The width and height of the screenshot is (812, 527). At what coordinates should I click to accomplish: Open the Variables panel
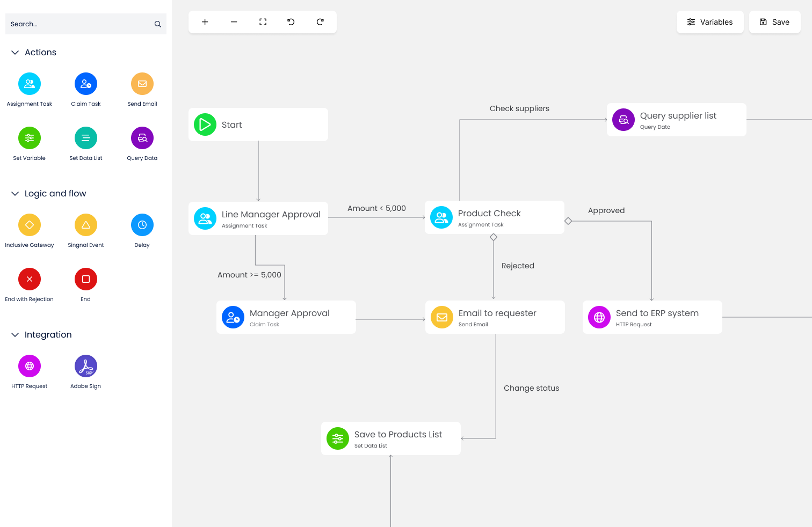(710, 21)
